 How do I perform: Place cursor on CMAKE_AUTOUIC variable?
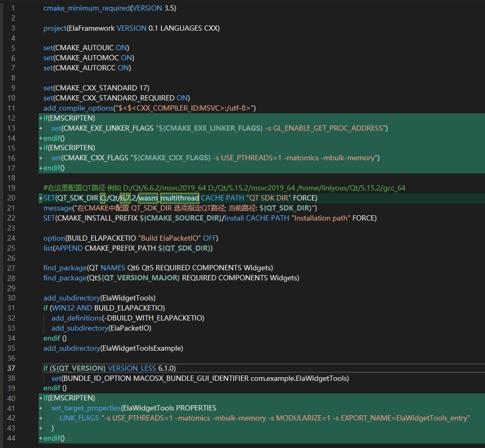pyautogui.click(x=84, y=48)
